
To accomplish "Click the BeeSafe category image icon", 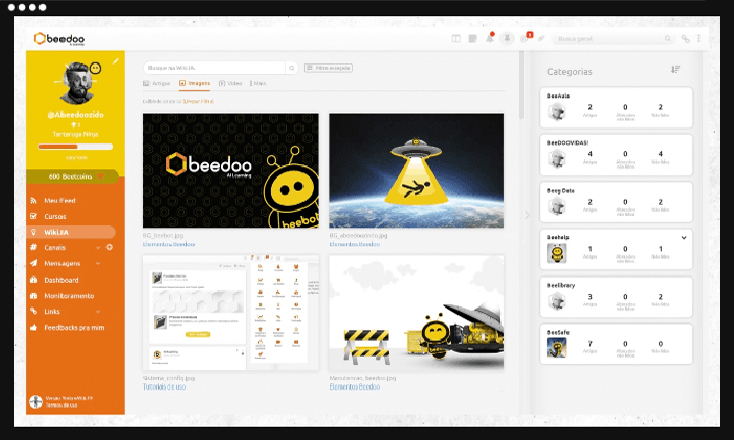I will click(557, 348).
